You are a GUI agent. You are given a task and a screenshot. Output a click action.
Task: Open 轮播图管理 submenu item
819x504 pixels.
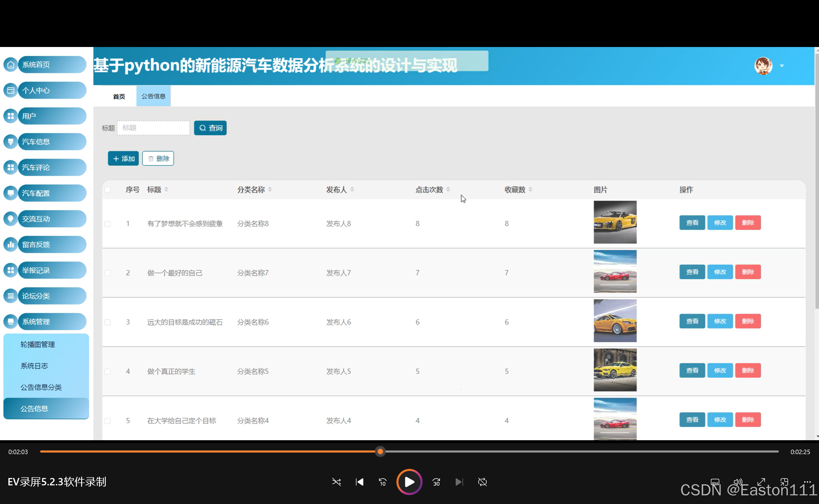38,345
